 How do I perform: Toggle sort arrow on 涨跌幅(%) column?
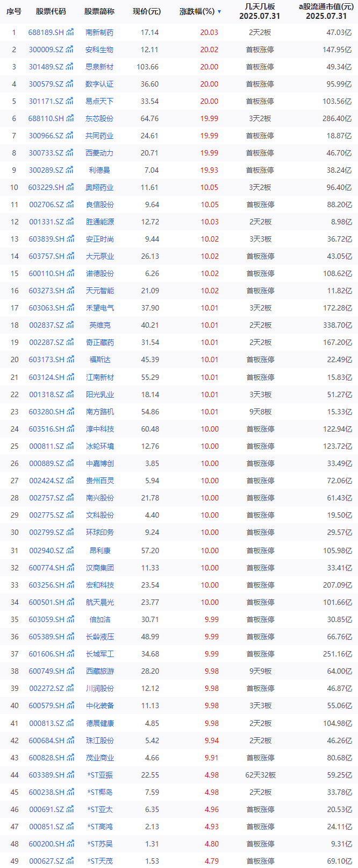(219, 11)
